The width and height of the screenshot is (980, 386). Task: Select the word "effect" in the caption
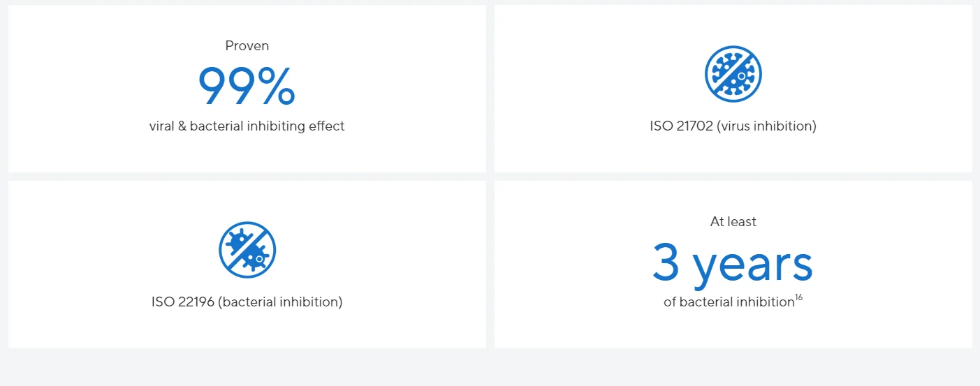point(327,126)
